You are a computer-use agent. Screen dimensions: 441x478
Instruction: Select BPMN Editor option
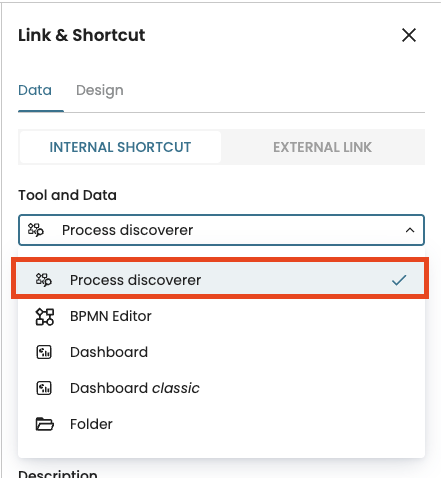click(x=220, y=316)
